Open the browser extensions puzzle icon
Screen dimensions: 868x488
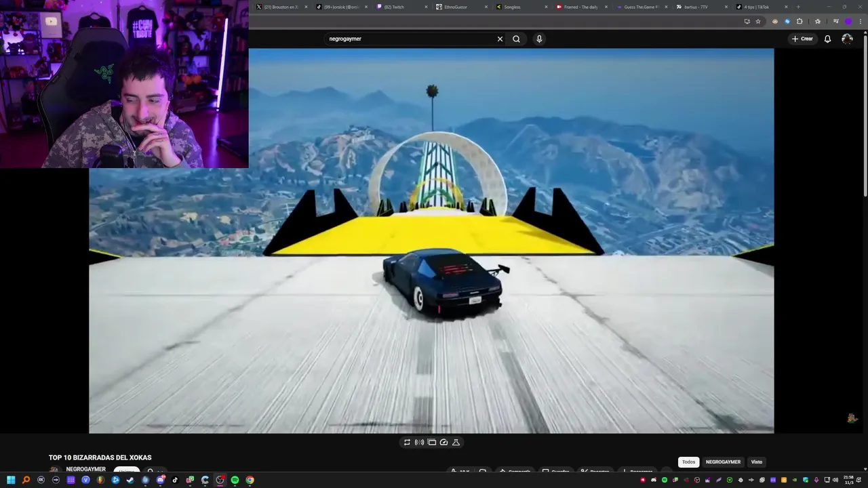(x=800, y=21)
